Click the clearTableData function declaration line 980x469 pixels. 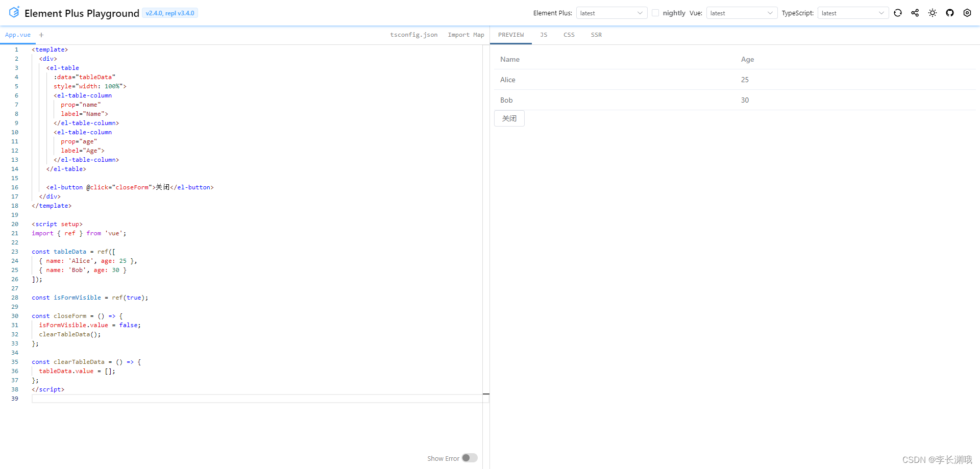(86, 362)
